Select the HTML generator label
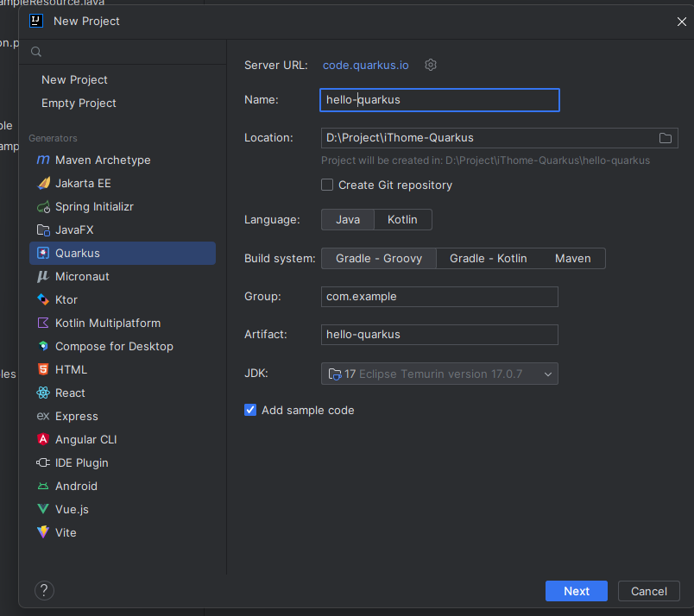Image resolution: width=694 pixels, height=616 pixels. [72, 369]
